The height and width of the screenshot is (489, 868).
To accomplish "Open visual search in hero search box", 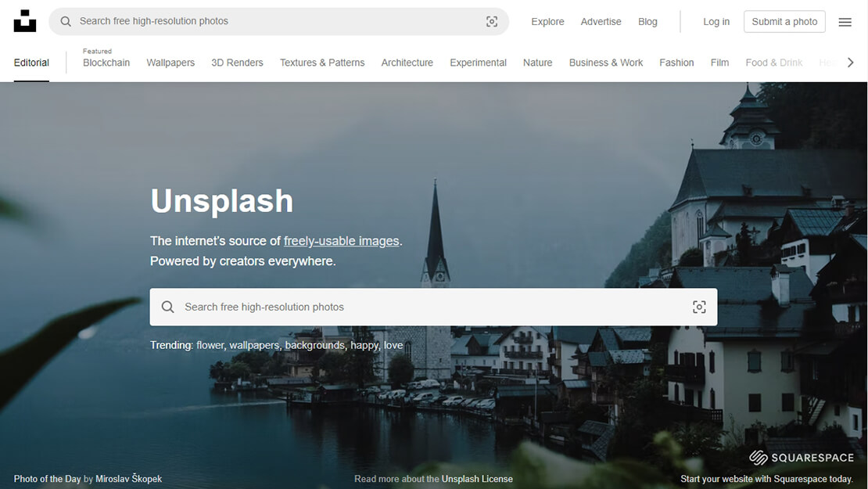I will click(x=699, y=307).
